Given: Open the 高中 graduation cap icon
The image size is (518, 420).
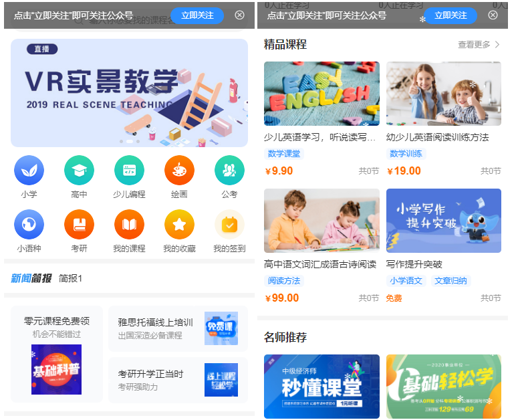Looking at the screenshot, I should (x=79, y=170).
